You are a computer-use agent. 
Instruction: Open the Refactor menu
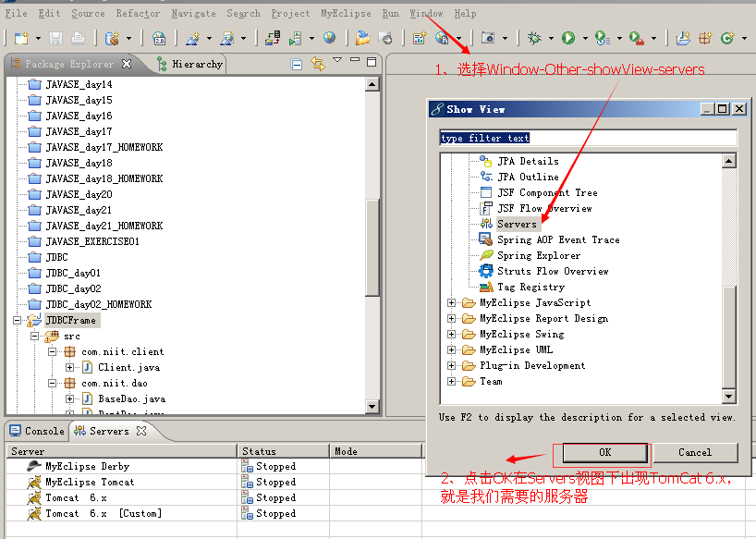[138, 14]
